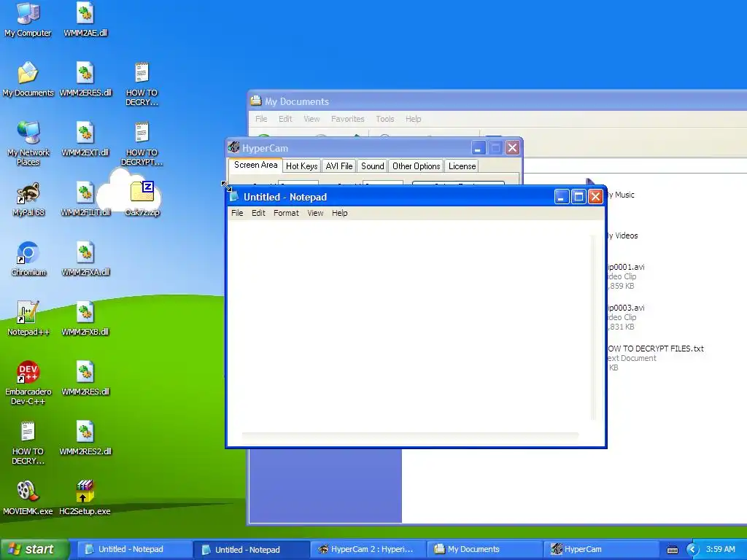Launch Chromium desktop shortcut

[28, 259]
